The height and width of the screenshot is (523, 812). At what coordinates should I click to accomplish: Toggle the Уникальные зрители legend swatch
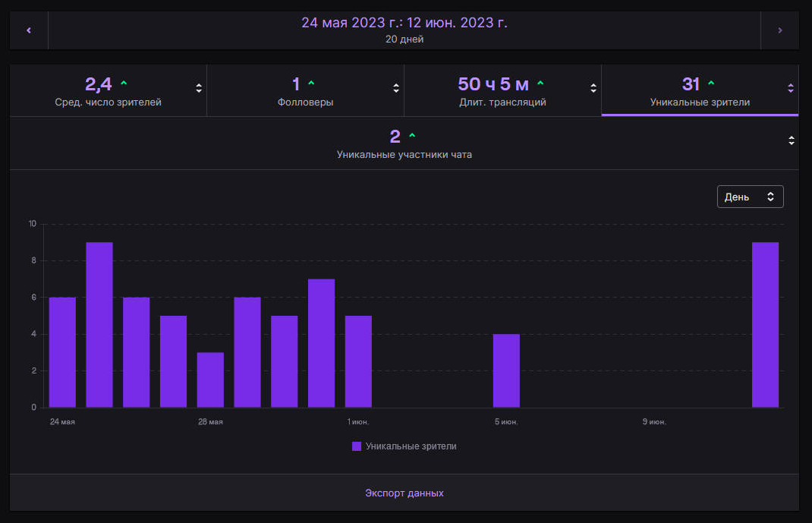(356, 446)
